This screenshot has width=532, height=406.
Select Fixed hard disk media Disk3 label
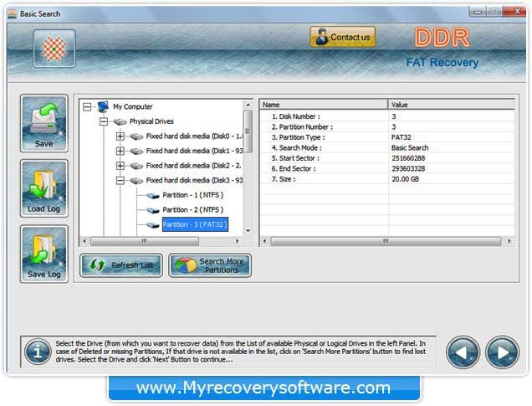click(x=194, y=180)
